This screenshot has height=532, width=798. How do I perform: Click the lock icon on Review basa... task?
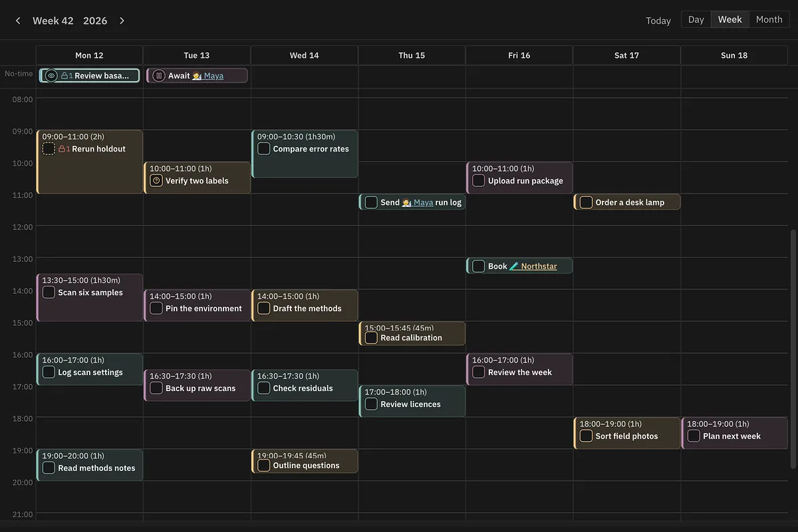[x=65, y=76]
